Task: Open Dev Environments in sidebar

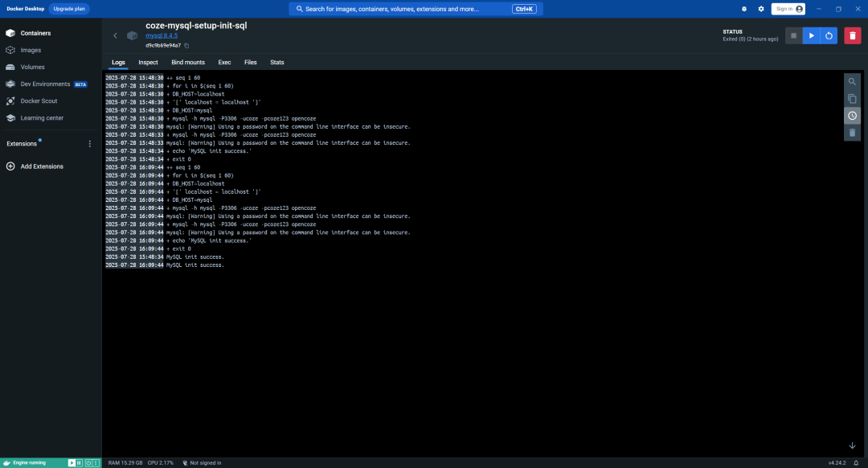Action: coord(45,84)
